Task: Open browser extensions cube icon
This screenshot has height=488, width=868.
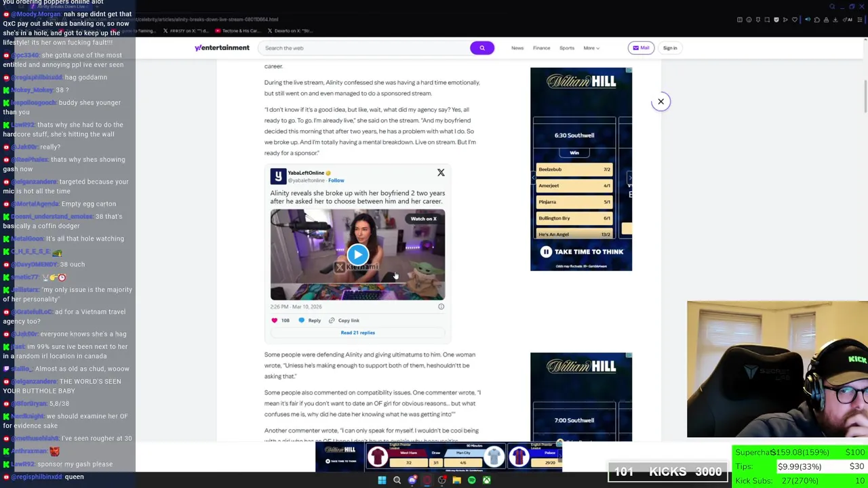Action: [x=817, y=20]
